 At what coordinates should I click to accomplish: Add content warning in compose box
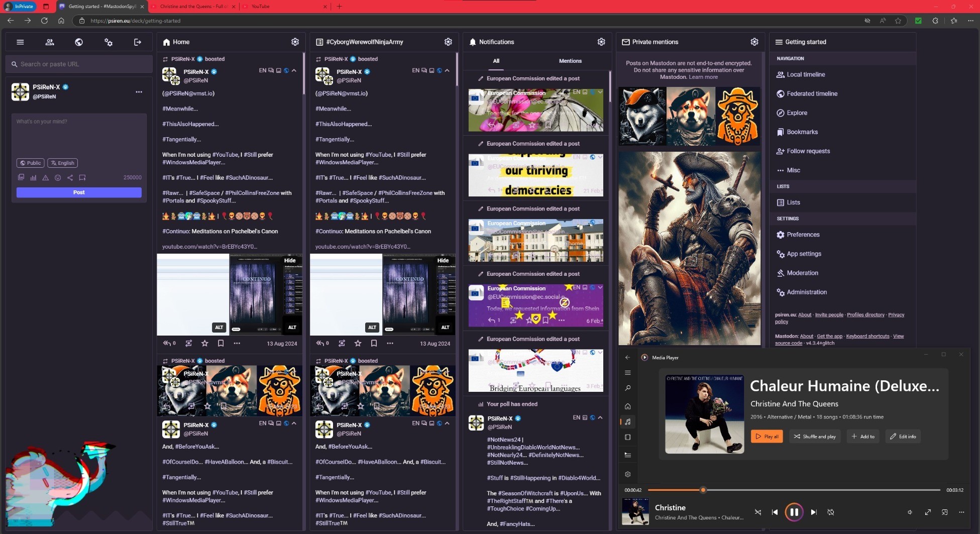tap(45, 177)
